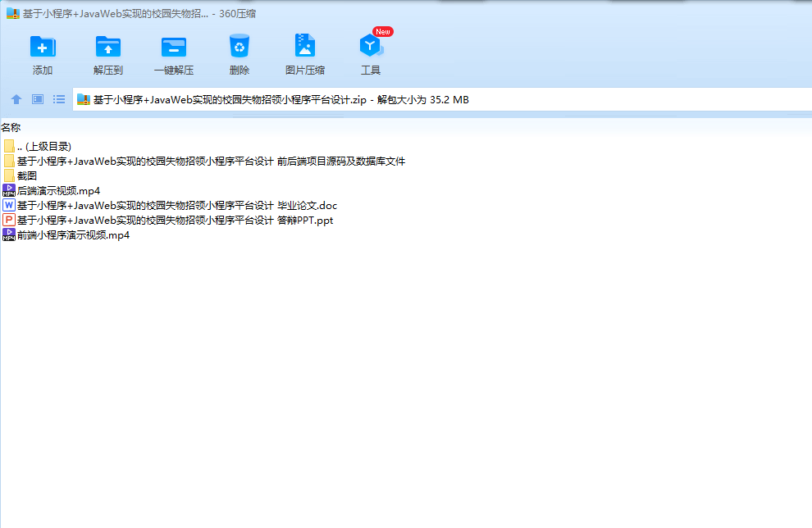Open the 工具 (Tools) icon
The width and height of the screenshot is (812, 528).
[x=371, y=46]
